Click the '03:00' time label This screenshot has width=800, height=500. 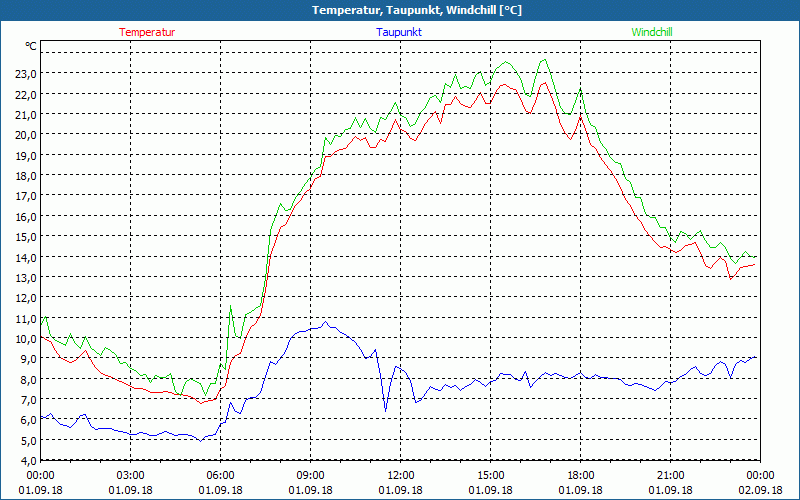point(131,476)
